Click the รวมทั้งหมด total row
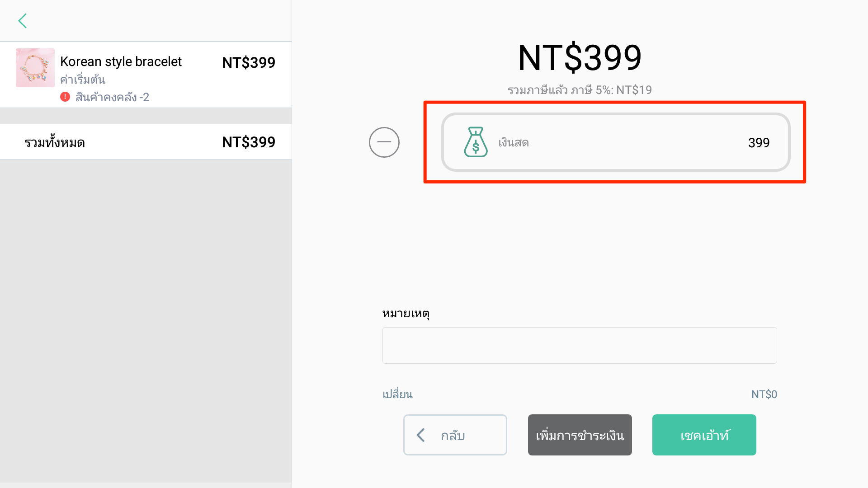868x488 pixels. click(146, 142)
